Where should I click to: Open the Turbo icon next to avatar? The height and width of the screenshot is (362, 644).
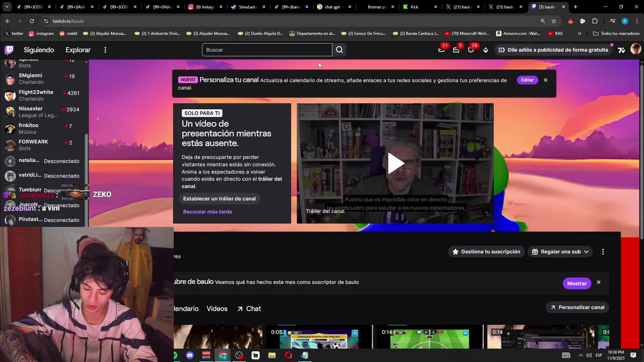pos(622,50)
